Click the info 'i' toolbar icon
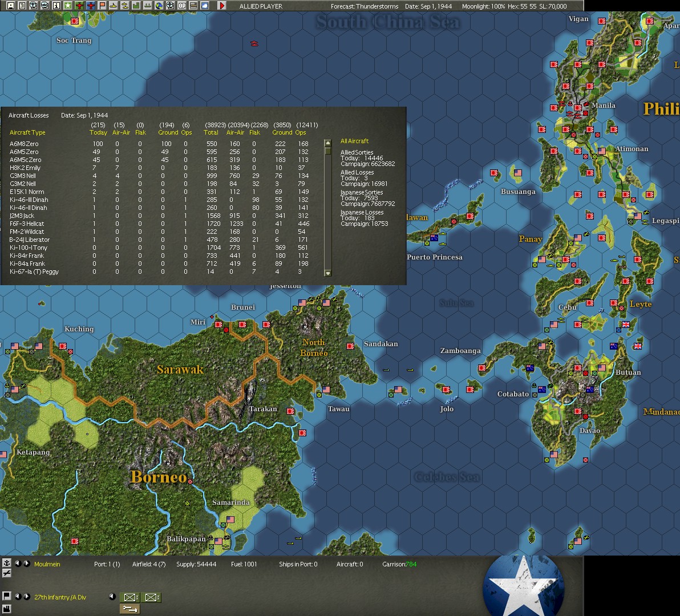Screen dimensions: 680x616 point(56,6)
